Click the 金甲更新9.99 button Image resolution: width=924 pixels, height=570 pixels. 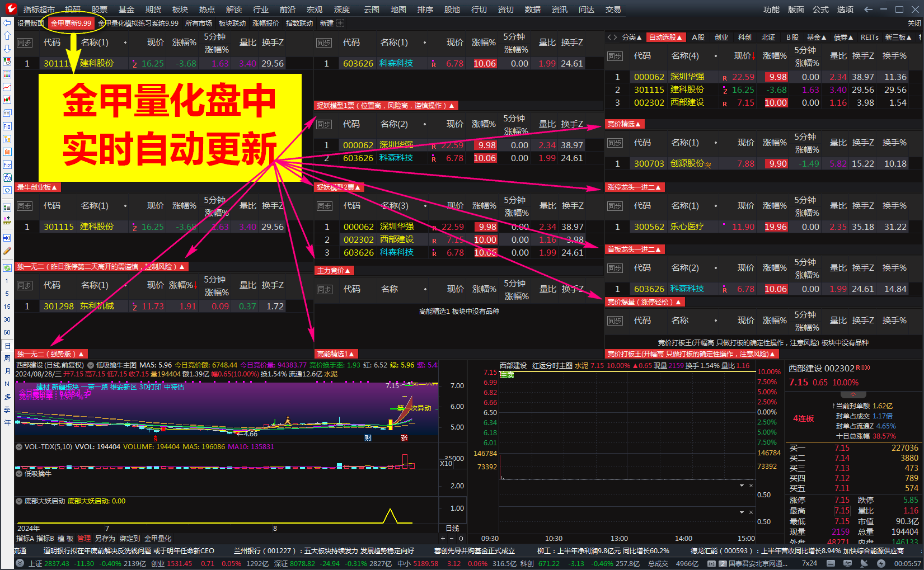(71, 23)
